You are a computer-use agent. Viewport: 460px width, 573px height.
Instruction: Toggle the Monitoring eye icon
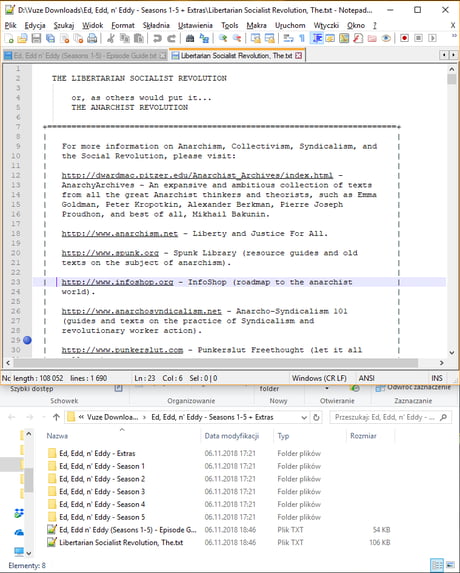click(386, 38)
